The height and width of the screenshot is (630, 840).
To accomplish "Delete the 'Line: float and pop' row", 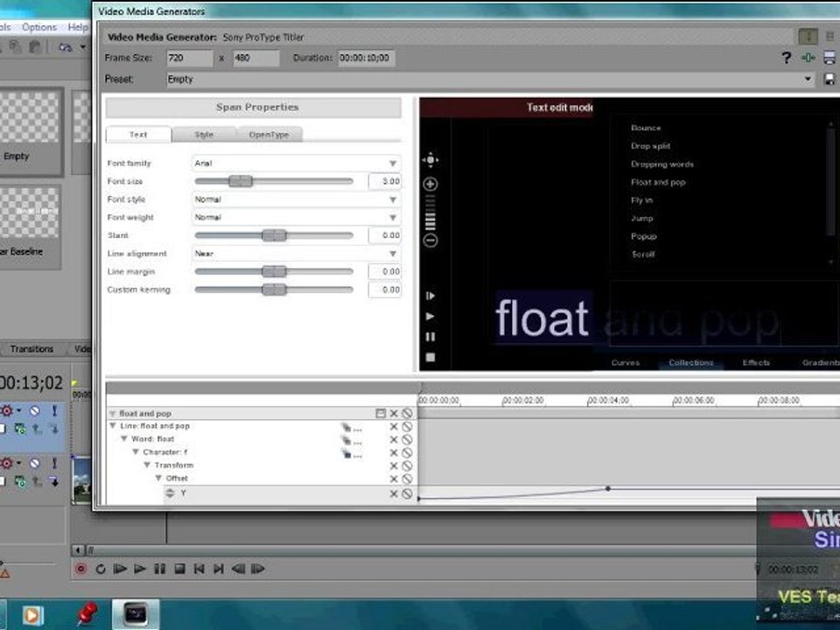I will click(394, 426).
